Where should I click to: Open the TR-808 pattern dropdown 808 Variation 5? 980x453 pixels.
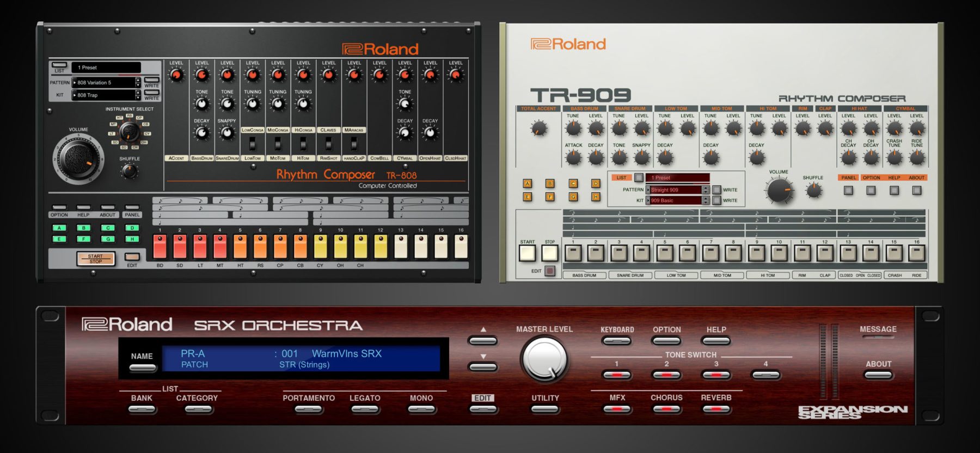pos(106,83)
